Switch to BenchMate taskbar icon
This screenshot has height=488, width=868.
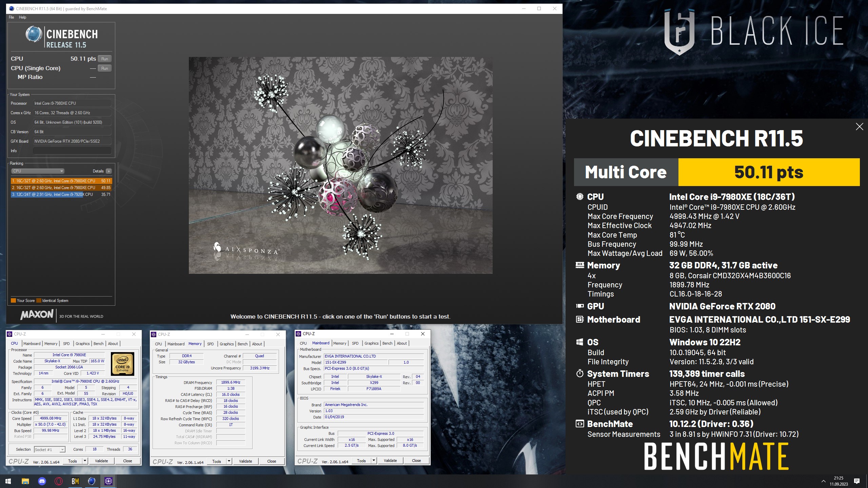(x=75, y=481)
